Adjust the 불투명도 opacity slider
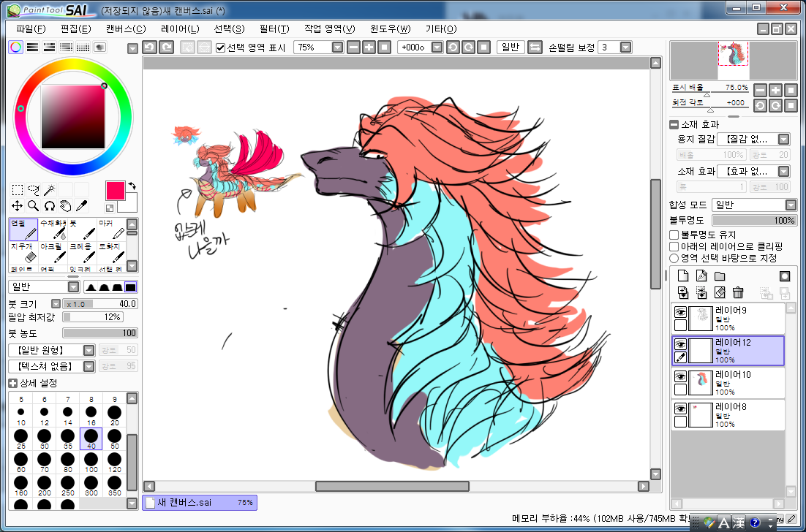806x532 pixels. point(755,220)
